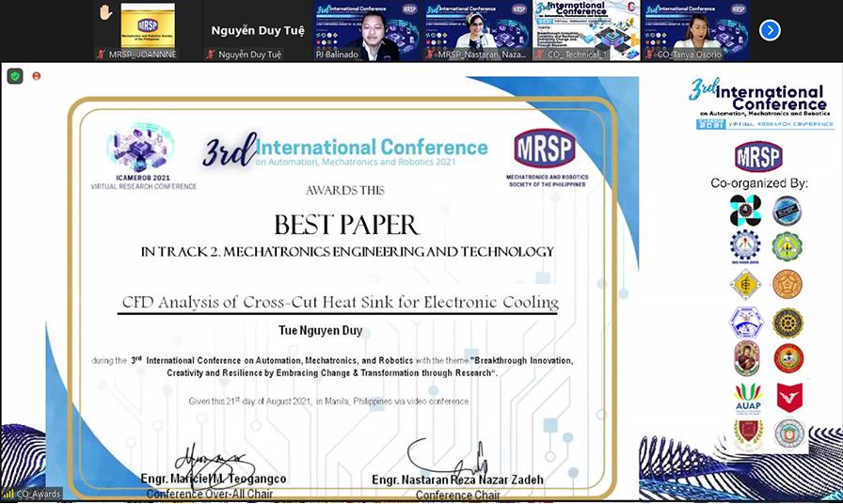The height and width of the screenshot is (504, 843).
Task: Click the raised hand icon on MRSP_JOANNNE tile
Action: (105, 12)
